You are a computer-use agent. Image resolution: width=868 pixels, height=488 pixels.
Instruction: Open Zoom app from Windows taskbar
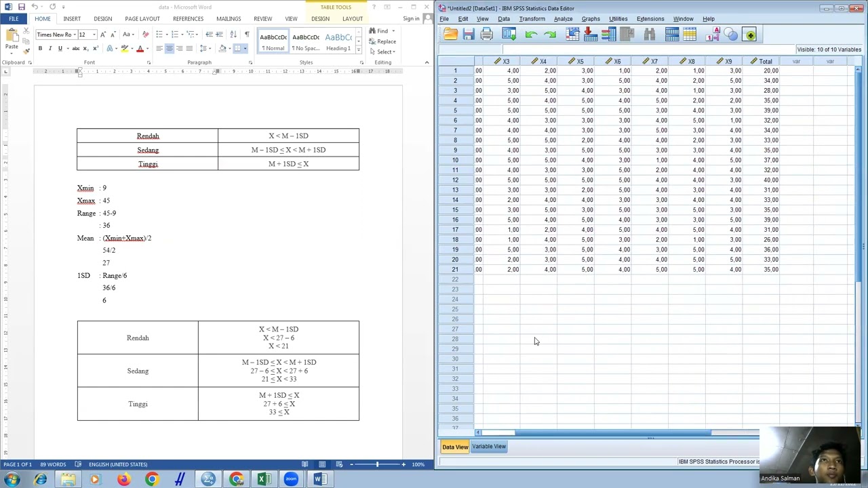click(291, 479)
